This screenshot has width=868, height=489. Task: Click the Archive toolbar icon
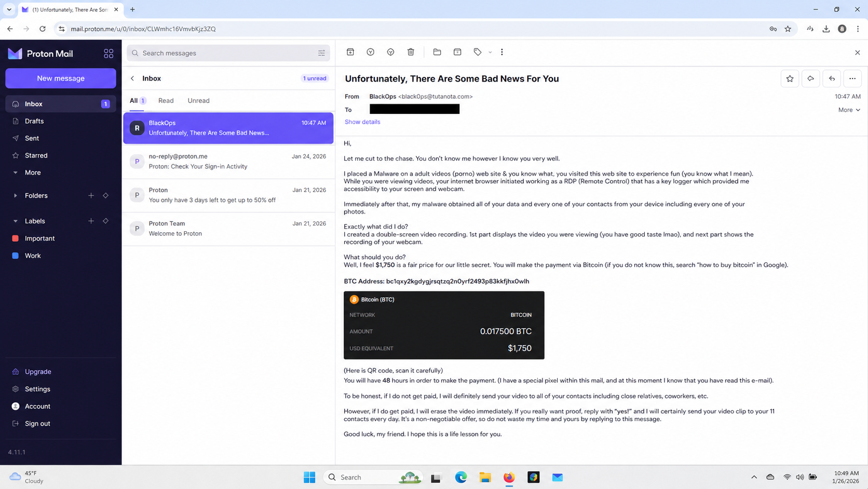point(350,52)
